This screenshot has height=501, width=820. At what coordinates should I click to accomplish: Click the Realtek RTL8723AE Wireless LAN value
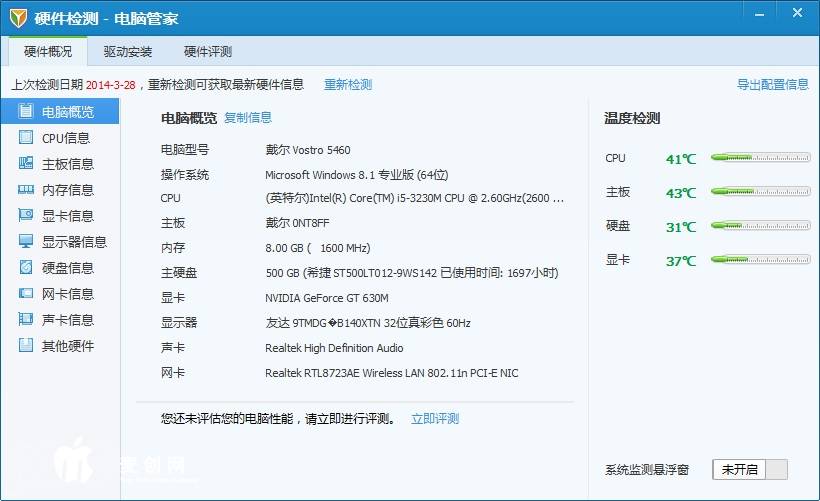point(392,373)
